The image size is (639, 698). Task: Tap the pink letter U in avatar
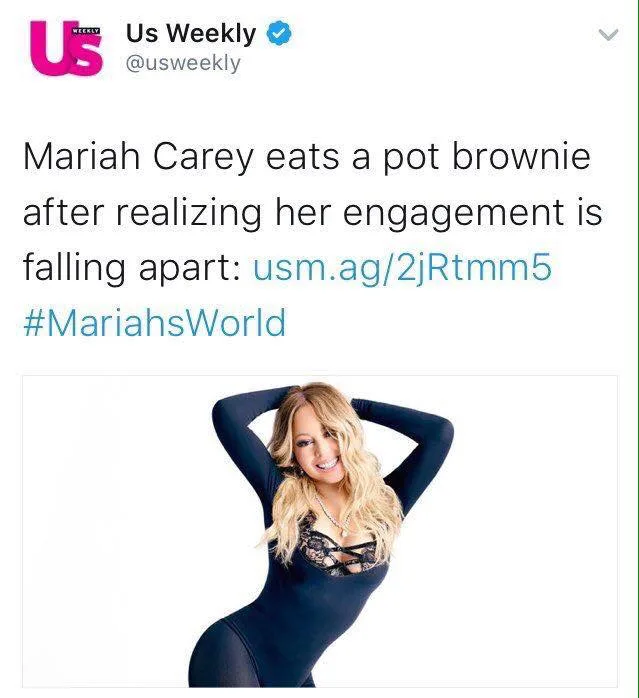[x=51, y=48]
